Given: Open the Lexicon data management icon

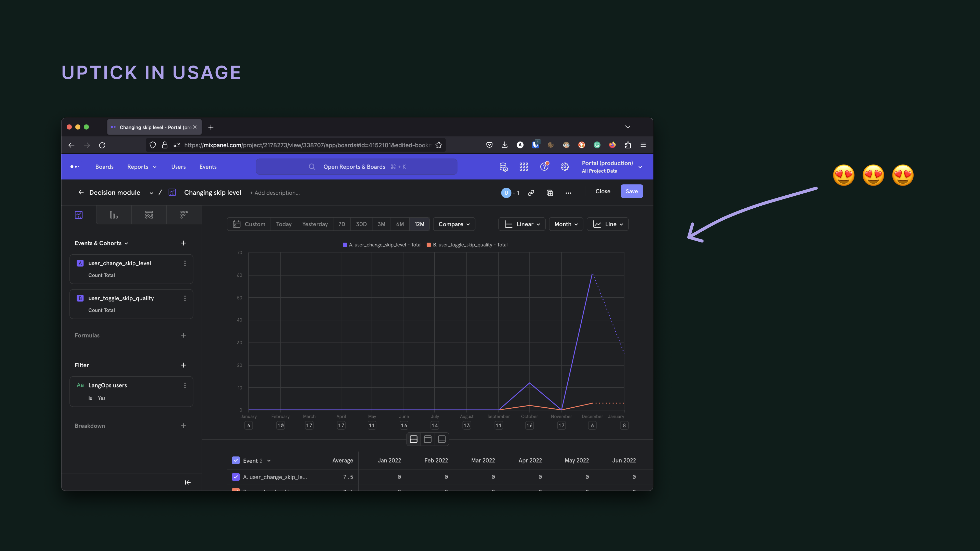Looking at the screenshot, I should point(503,167).
